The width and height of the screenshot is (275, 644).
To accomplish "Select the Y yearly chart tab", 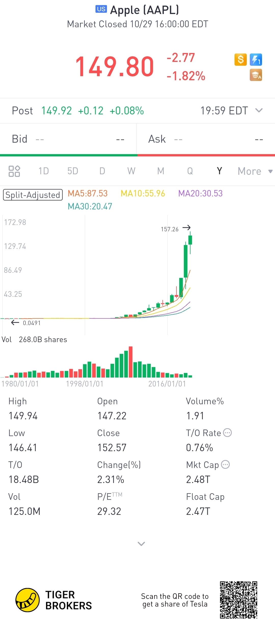I will click(219, 171).
